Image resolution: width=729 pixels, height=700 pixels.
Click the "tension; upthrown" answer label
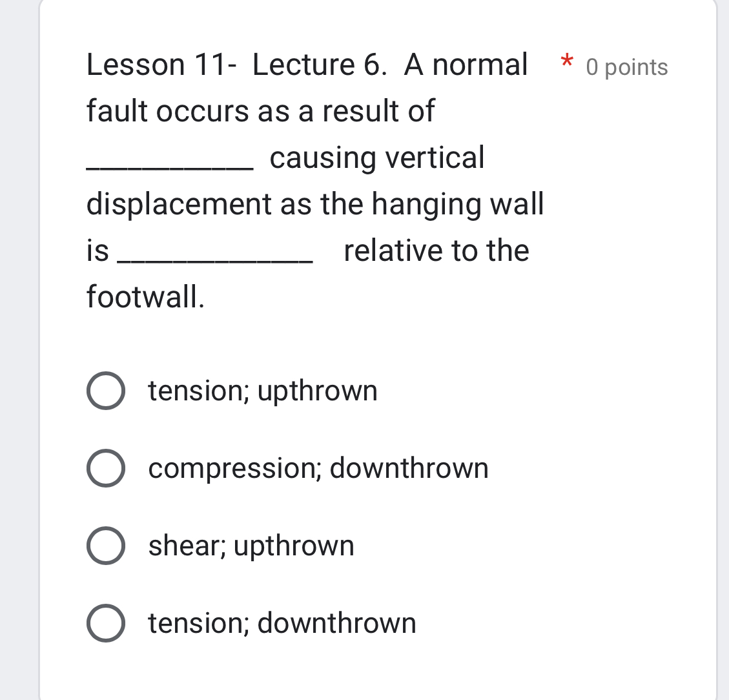(262, 391)
